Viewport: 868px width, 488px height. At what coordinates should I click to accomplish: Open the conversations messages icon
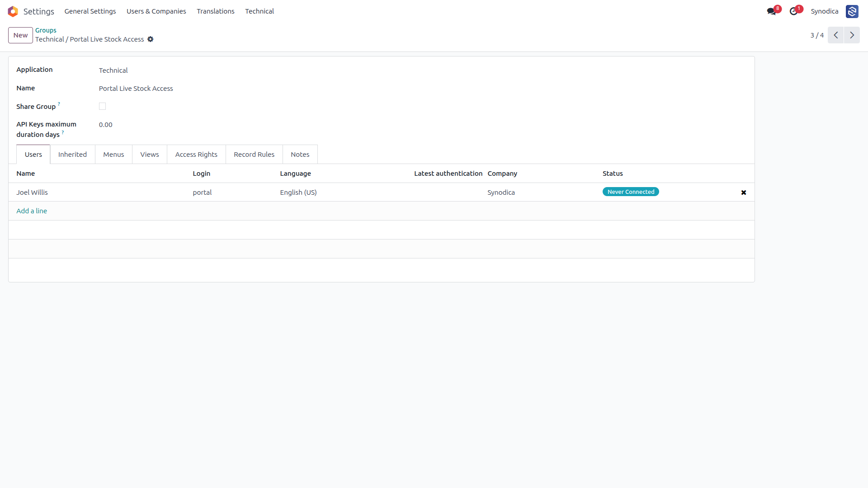[771, 11]
